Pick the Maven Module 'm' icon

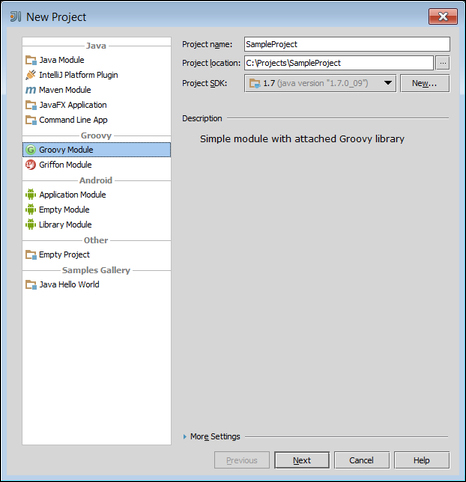pyautogui.click(x=31, y=90)
